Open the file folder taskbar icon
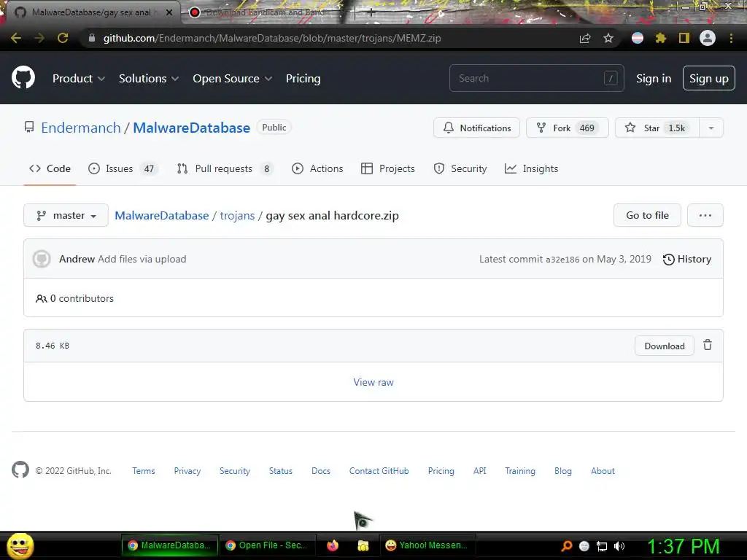The width and height of the screenshot is (747, 560). (x=363, y=545)
